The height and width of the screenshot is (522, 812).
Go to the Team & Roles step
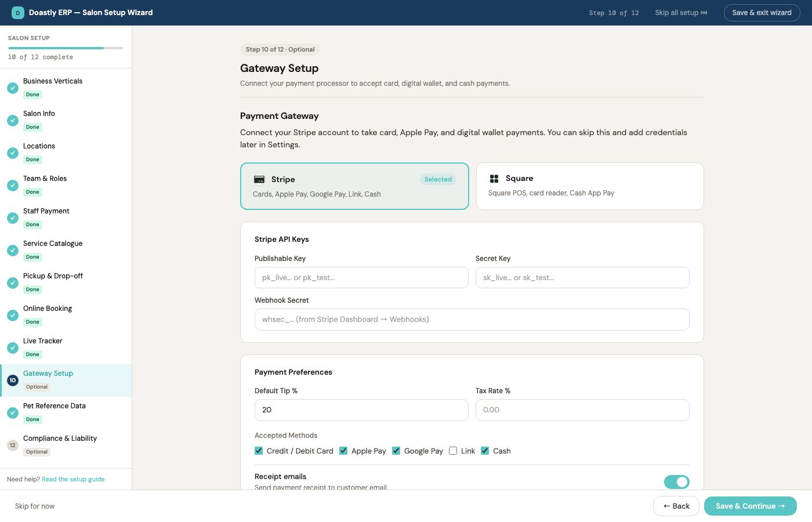tap(66, 186)
